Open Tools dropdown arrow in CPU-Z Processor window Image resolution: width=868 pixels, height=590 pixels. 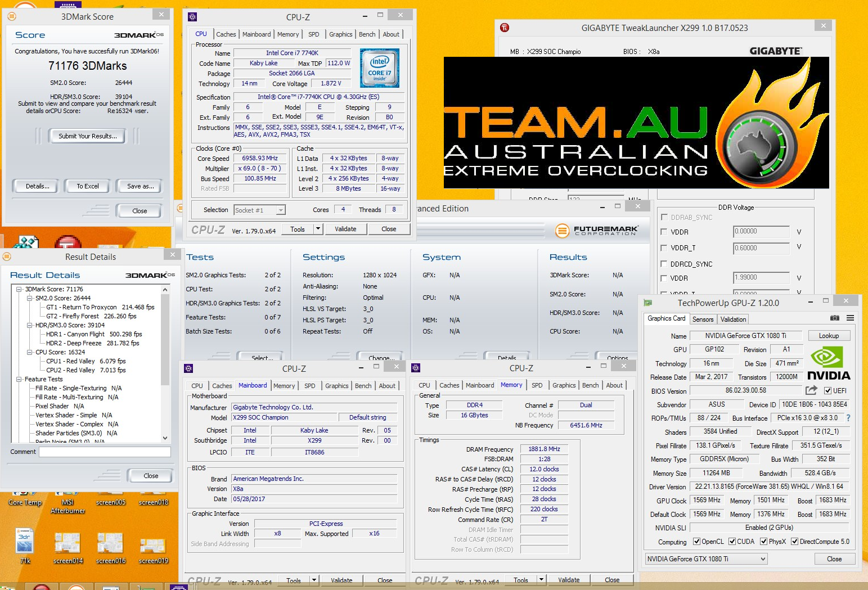318,229
